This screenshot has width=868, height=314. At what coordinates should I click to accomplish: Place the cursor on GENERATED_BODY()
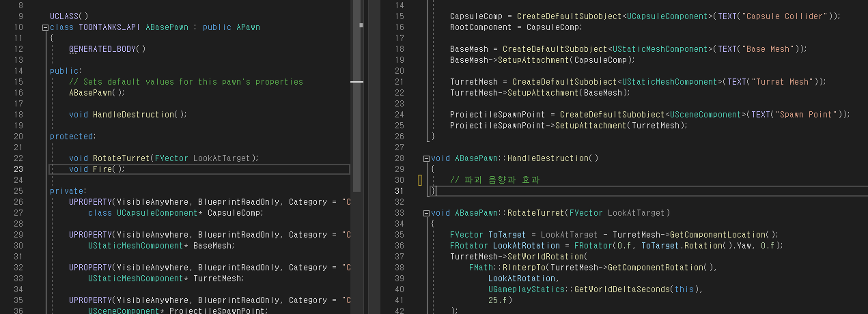[x=107, y=49]
